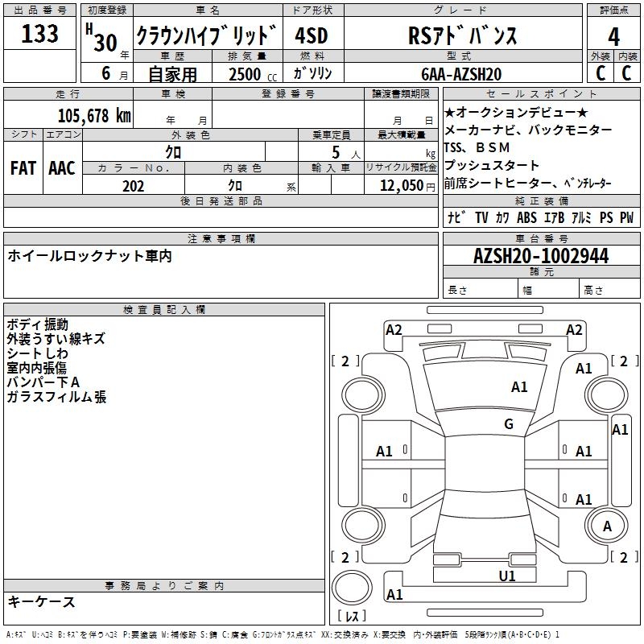The image size is (644, 644).
Task: Click the lot number 133
Action: click(39, 34)
